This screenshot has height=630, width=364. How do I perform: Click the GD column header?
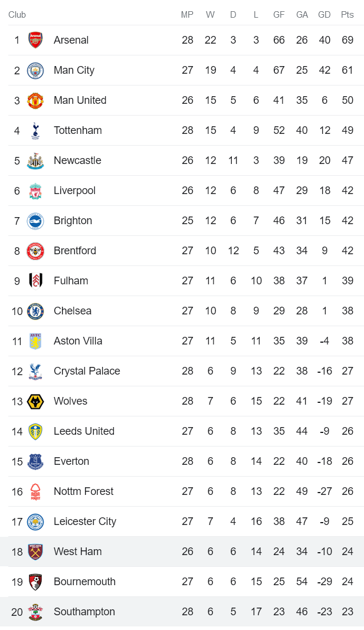pos(324,15)
